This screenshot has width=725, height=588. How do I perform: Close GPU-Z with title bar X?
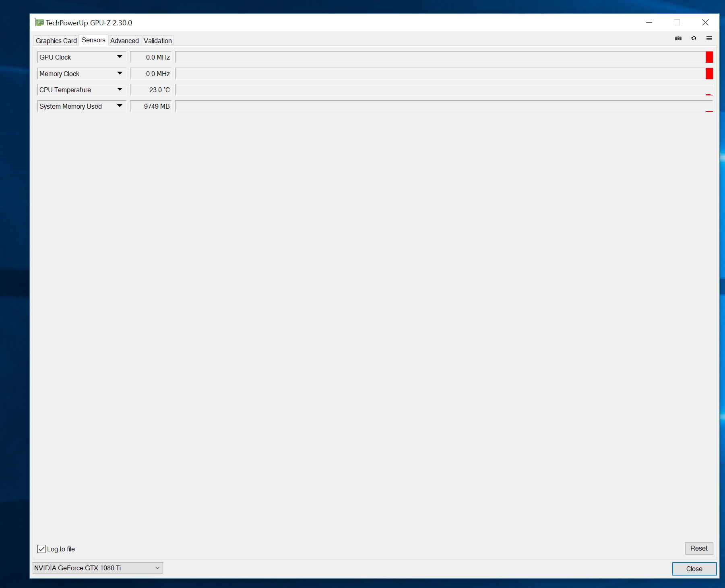point(705,23)
